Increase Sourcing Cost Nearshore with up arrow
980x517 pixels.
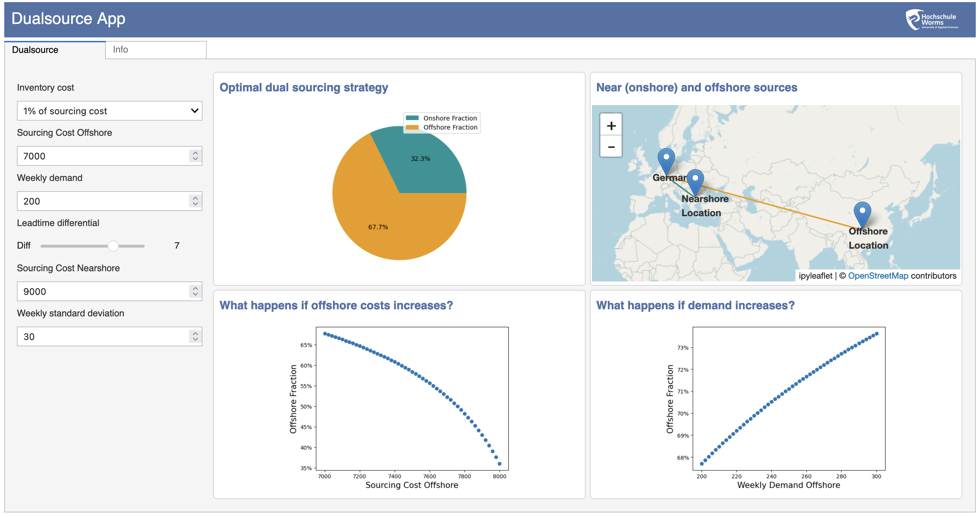195,288
